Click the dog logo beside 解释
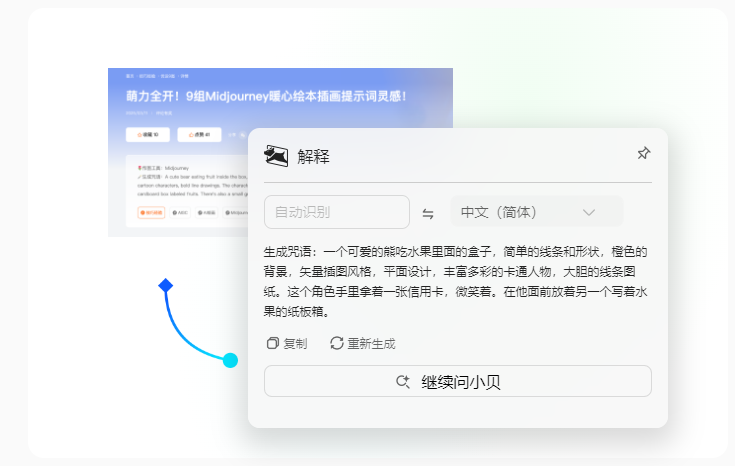The width and height of the screenshot is (735, 466). click(276, 155)
